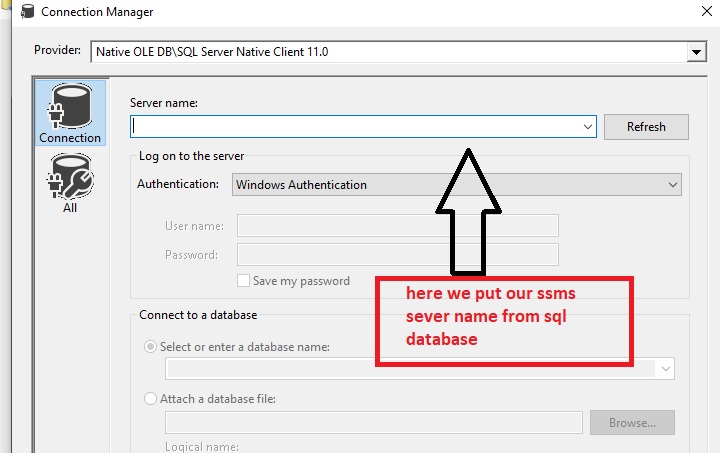Image resolution: width=720 pixels, height=453 pixels.
Task: Click the Connect to a database heading
Action: 198,315
